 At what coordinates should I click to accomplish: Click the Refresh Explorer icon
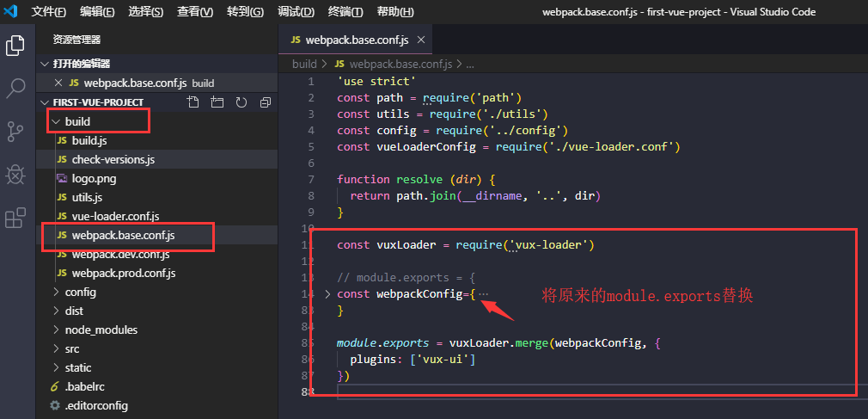[x=241, y=102]
